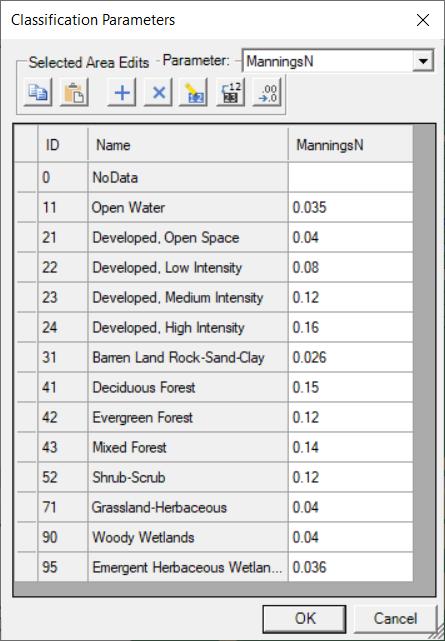The image size is (445, 641).
Task: Click ID cell 42
Action: (x=63, y=417)
